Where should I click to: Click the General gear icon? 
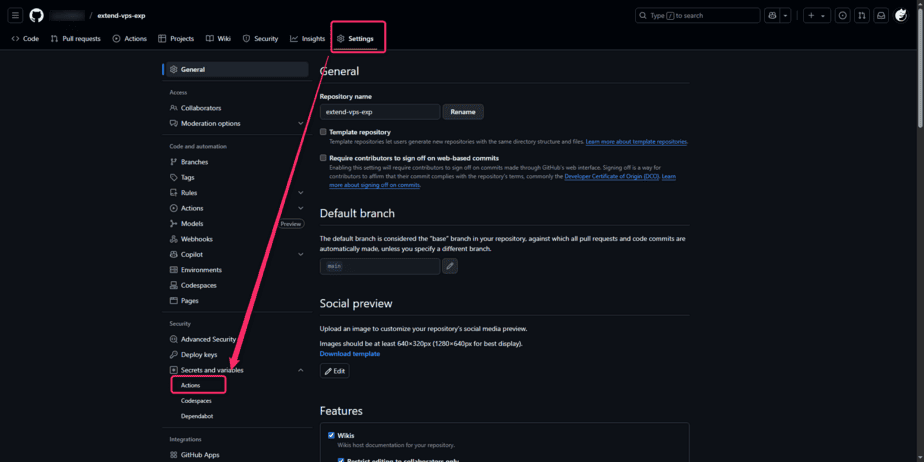point(173,70)
